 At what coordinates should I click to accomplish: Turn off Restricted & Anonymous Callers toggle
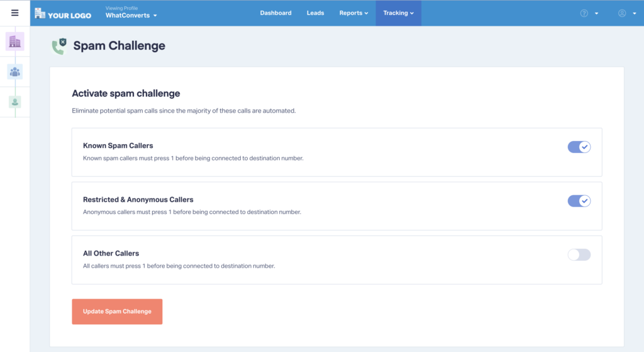click(x=579, y=201)
